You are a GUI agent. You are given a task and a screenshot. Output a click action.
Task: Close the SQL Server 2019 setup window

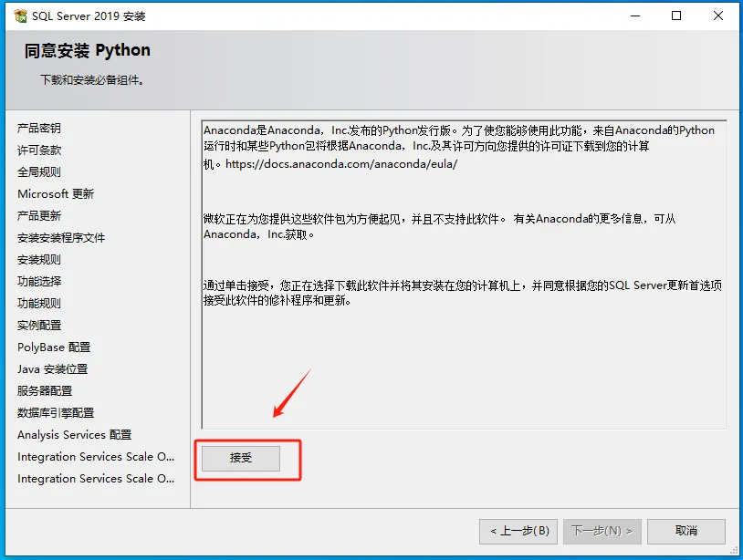(x=717, y=16)
